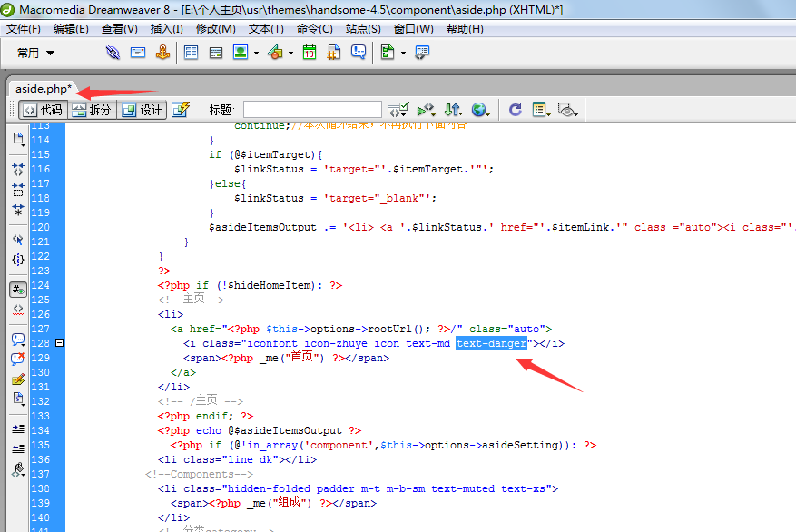
Task: Insert a Div Tag
Action: [x=216, y=53]
